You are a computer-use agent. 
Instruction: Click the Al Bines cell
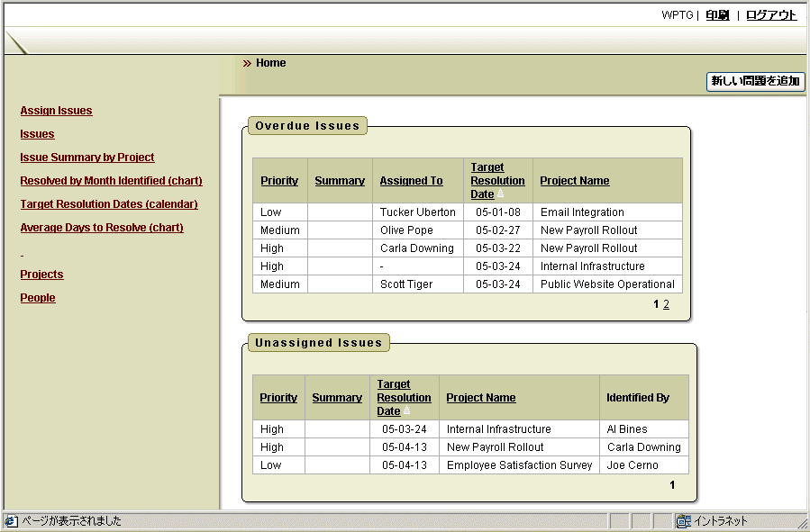[644, 428]
